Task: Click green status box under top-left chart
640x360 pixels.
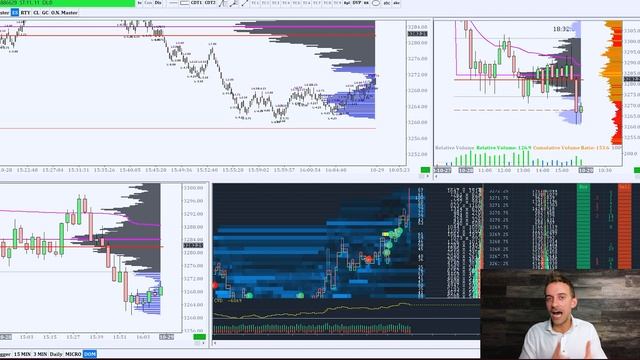Action: point(425,170)
